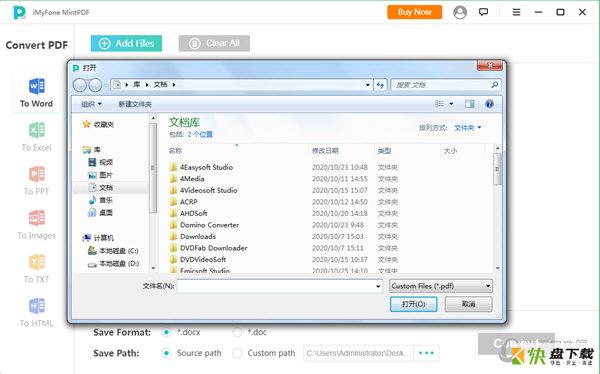
Task: Click the 新建文件夹 toolbar button
Action: pyautogui.click(x=135, y=104)
